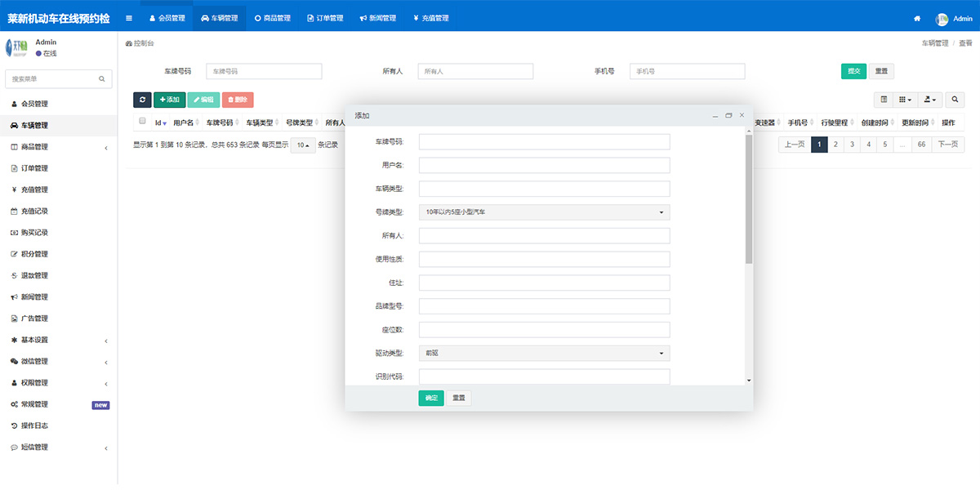The width and height of the screenshot is (980, 490).
Task: Expand the 微信管理 sidebar submenu
Action: 59,361
